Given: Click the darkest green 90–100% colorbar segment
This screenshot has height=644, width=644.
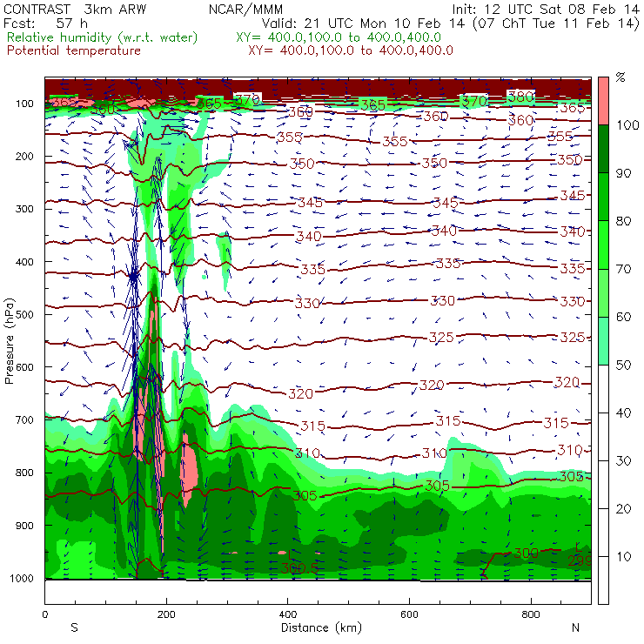Looking at the screenshot, I should click(603, 149).
